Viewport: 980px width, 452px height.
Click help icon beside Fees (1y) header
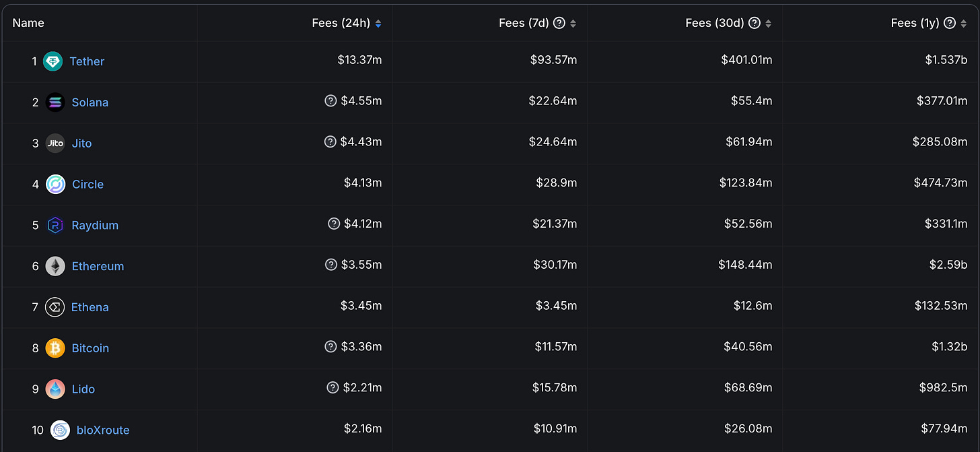pyautogui.click(x=949, y=23)
